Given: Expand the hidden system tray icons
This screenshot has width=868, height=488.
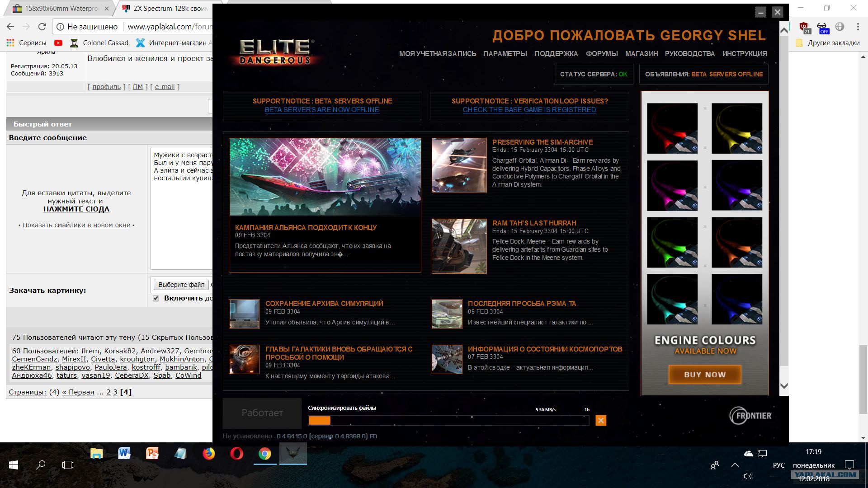Looking at the screenshot, I should point(735,465).
